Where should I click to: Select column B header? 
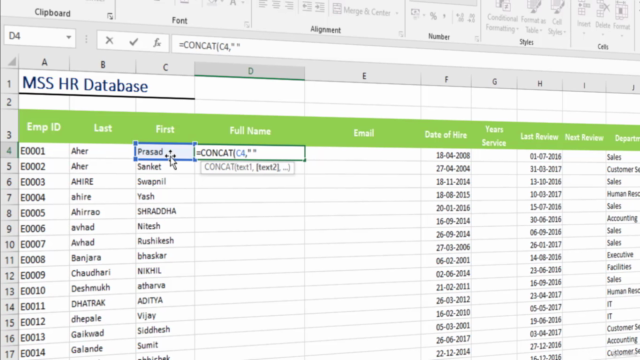pos(102,64)
